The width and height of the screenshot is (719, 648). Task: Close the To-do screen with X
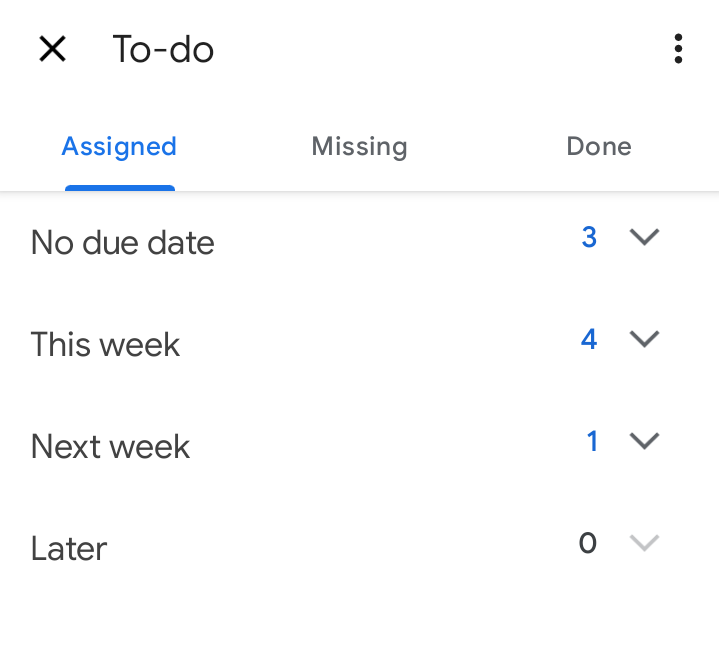point(52,49)
